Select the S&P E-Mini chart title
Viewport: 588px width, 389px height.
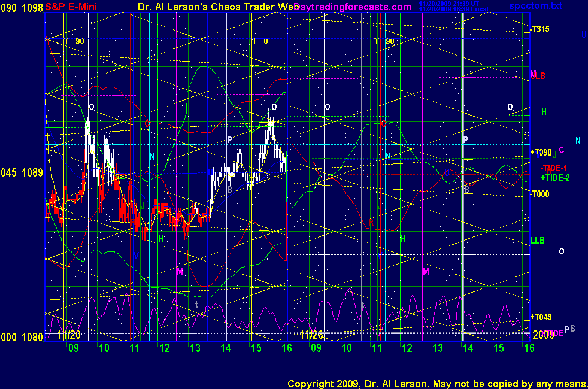(x=71, y=6)
